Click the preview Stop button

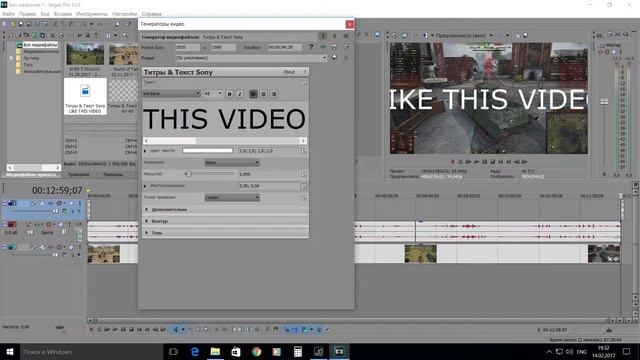[x=493, y=162]
